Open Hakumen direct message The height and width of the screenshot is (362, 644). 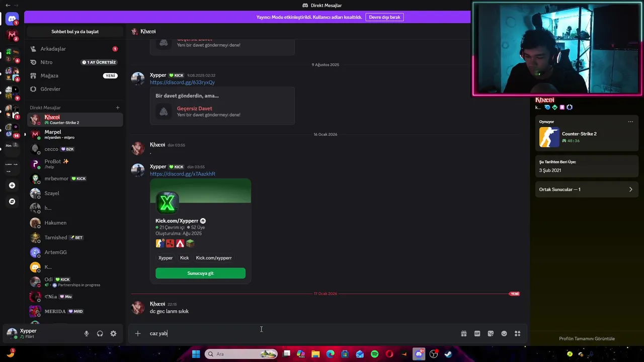pos(75,223)
